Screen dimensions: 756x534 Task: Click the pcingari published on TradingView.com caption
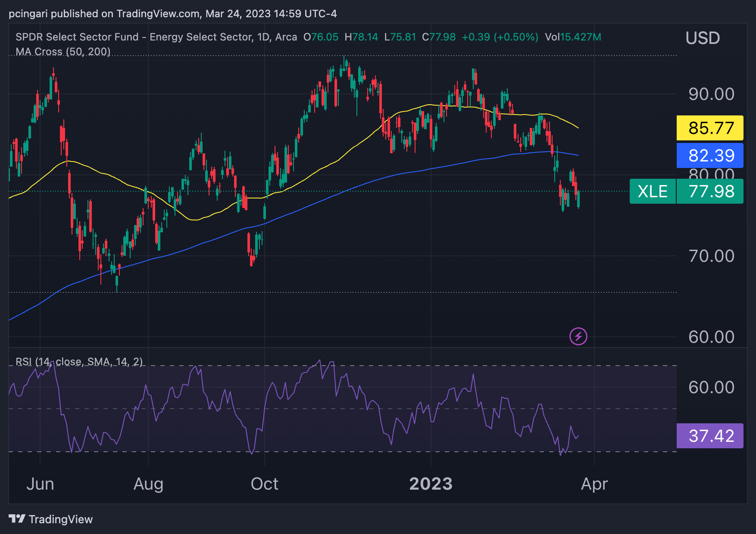173,14
